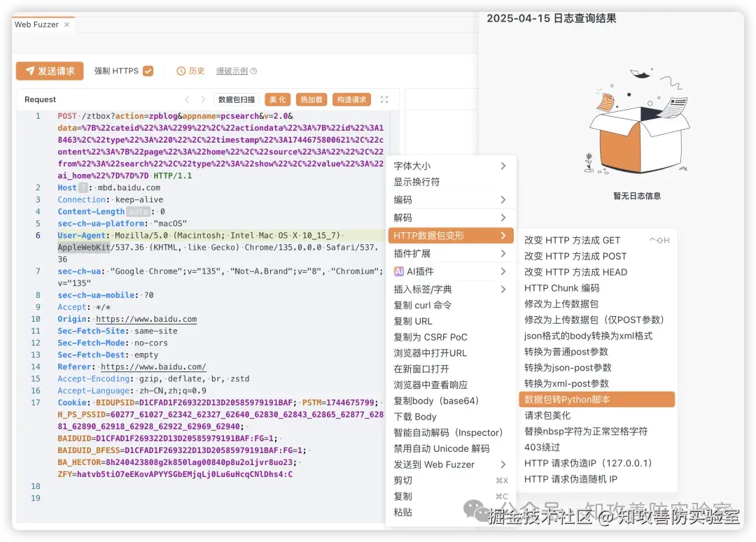The width and height of the screenshot is (756, 542).
Task: Select 复制 copy menu item with ⌘C
Action: click(x=451, y=496)
